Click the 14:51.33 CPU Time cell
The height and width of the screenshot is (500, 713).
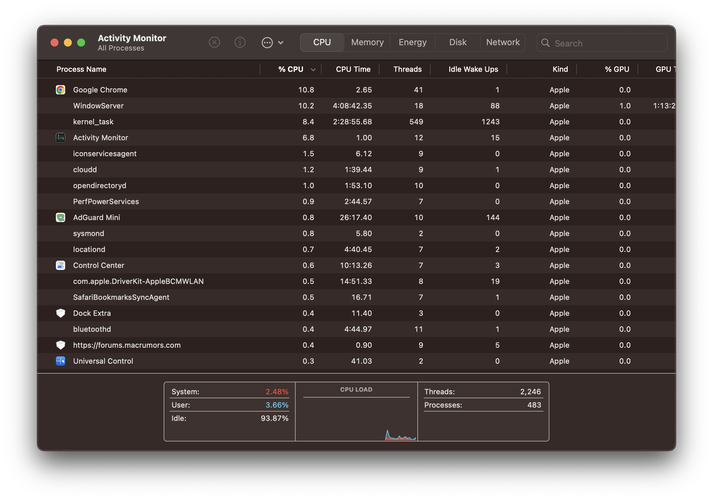tap(356, 281)
